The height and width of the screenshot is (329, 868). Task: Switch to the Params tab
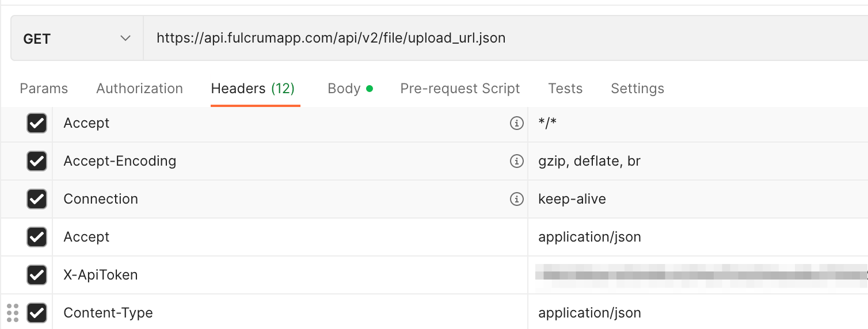point(44,89)
